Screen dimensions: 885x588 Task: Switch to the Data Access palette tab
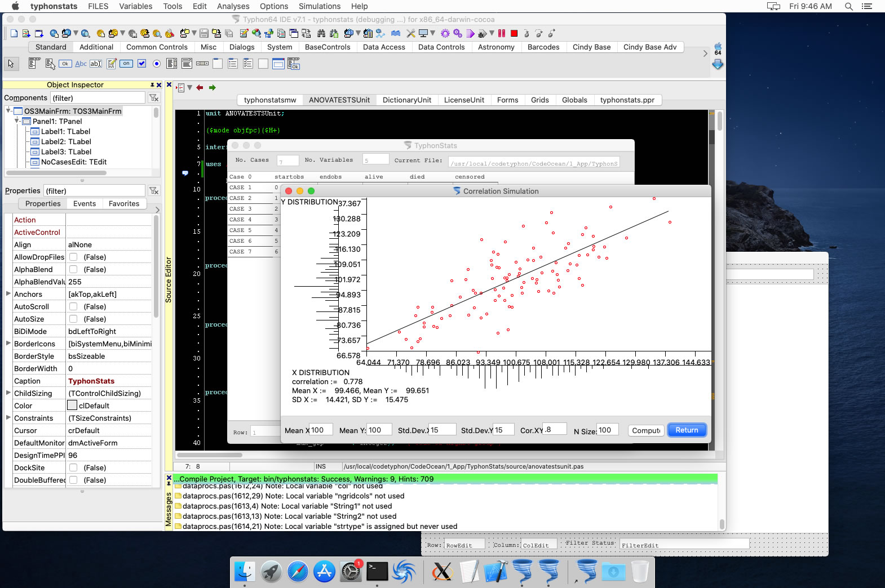click(384, 47)
